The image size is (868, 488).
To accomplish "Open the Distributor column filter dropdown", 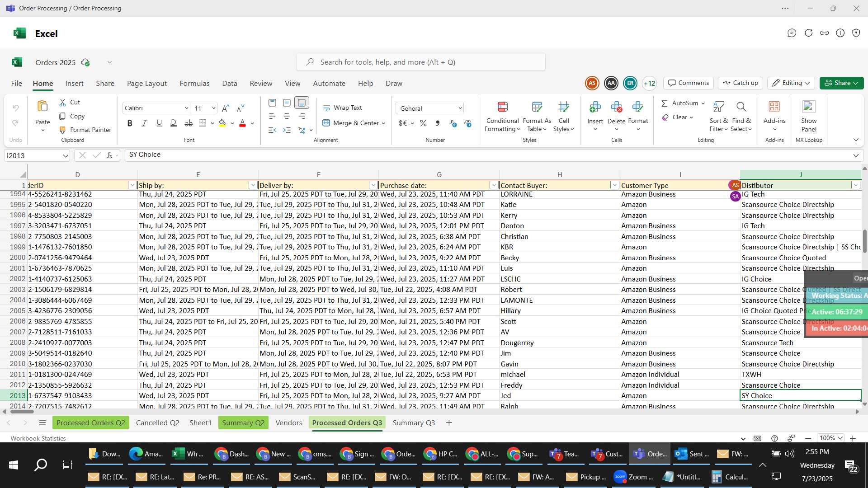I will pos(855,185).
